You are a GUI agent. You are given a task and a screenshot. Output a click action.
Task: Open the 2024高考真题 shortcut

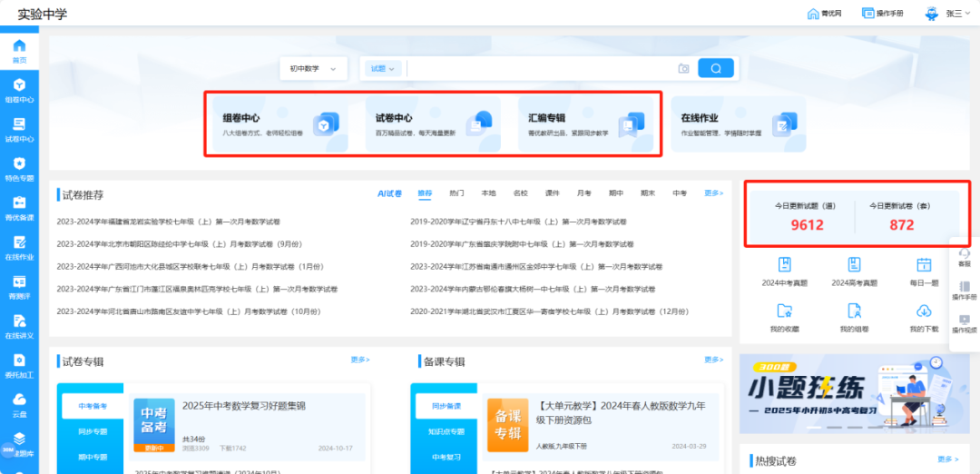[x=855, y=272]
